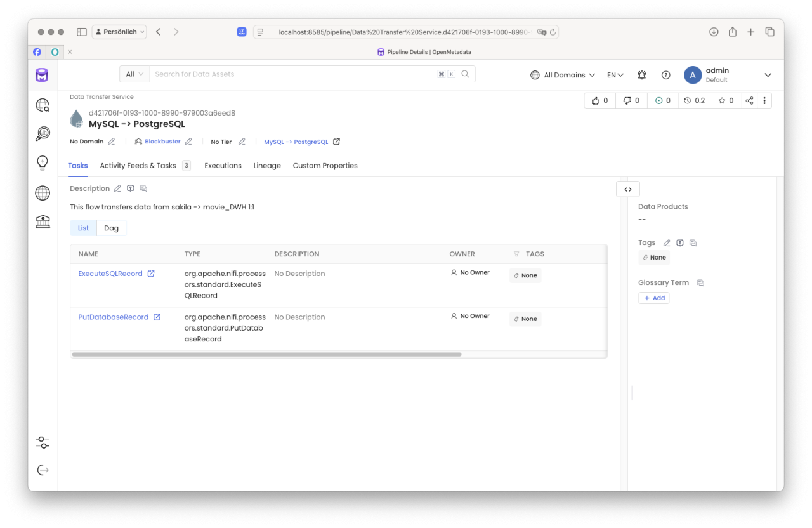The width and height of the screenshot is (812, 528).
Task: Open the three-dot manage menu
Action: 764,100
